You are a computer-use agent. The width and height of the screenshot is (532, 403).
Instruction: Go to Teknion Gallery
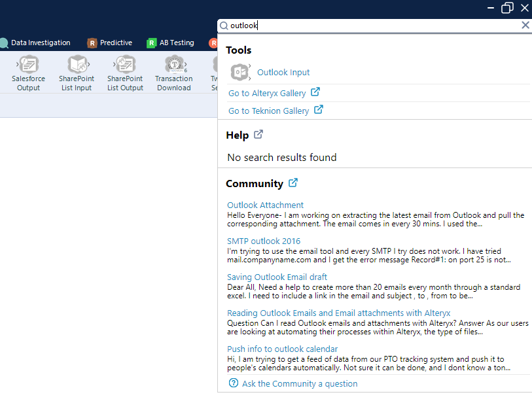[270, 111]
